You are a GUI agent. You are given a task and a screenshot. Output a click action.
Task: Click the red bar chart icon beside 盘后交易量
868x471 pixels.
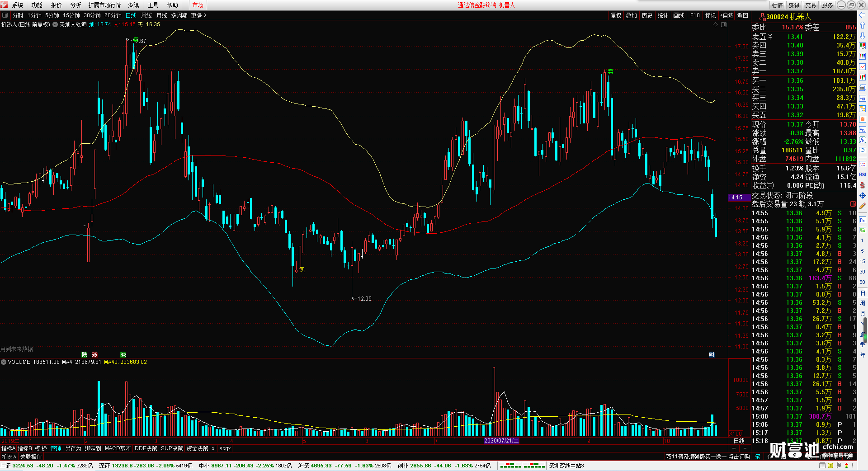[x=853, y=204]
